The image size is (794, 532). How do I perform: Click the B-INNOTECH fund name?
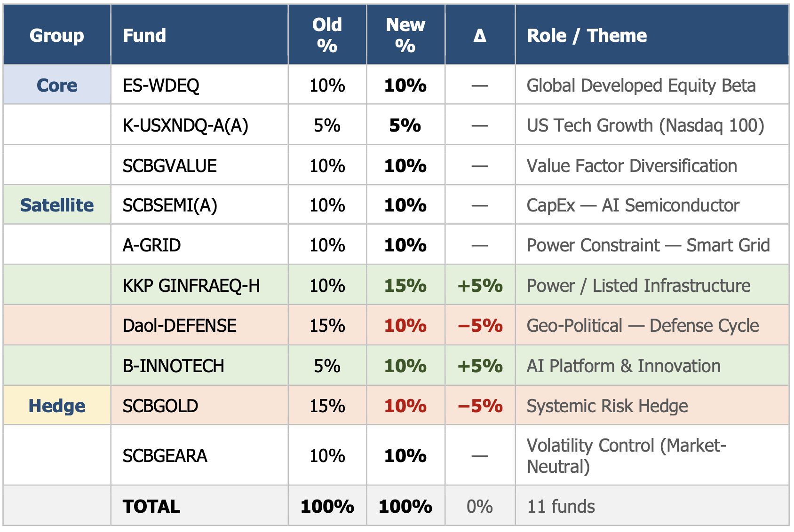tap(173, 366)
